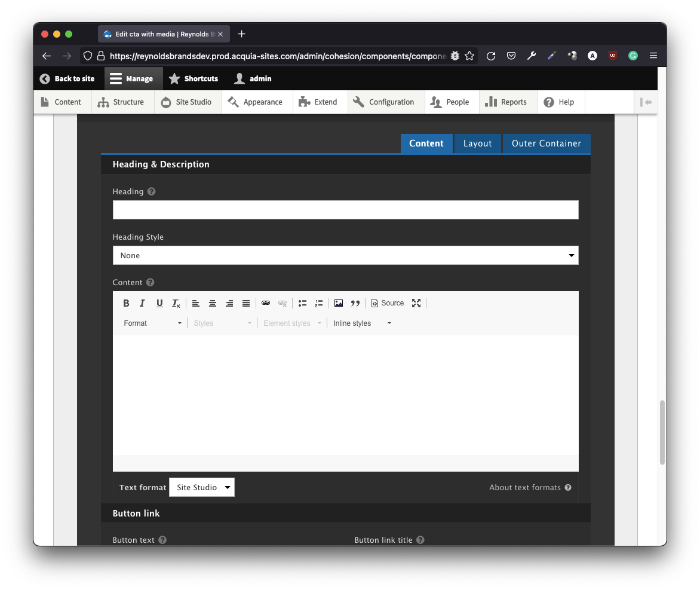Viewport: 700px width, 590px height.
Task: Go to Back to site
Action: [67, 78]
